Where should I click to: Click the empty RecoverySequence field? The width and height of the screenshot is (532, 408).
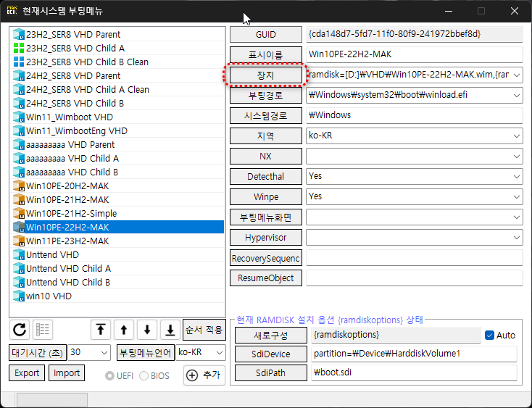pyautogui.click(x=415, y=258)
